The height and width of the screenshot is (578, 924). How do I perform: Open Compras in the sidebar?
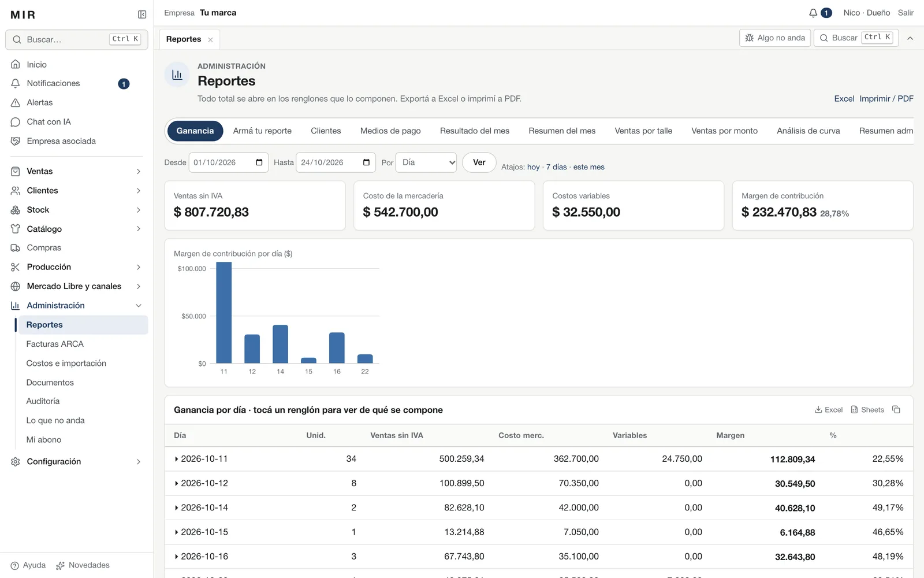tap(76, 248)
